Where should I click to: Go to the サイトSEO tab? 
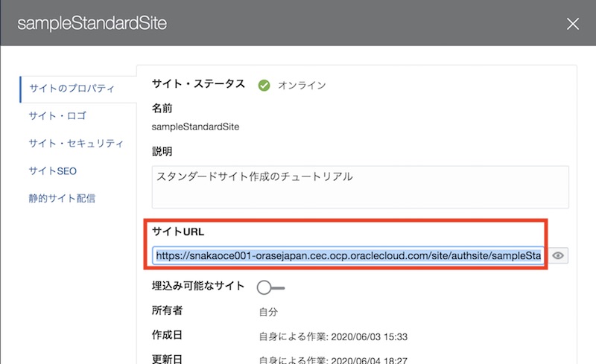click(53, 171)
